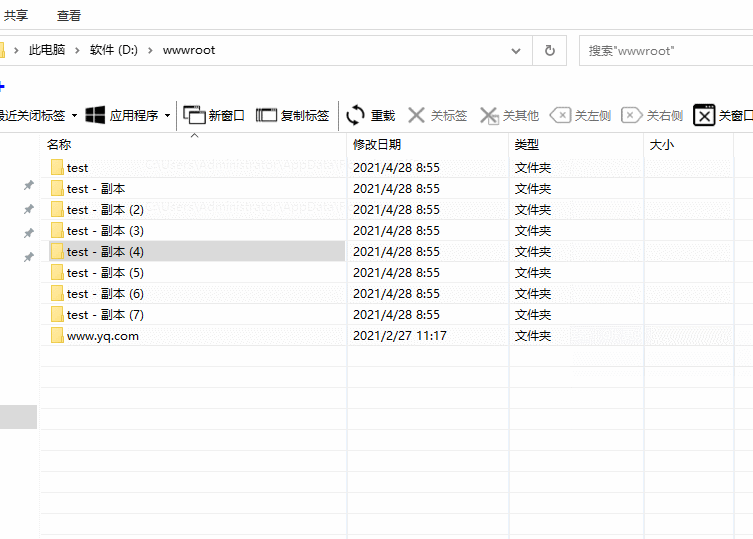Expand chevron between 此电脑 and 软件 (D:)
The image size is (753, 539).
(77, 50)
